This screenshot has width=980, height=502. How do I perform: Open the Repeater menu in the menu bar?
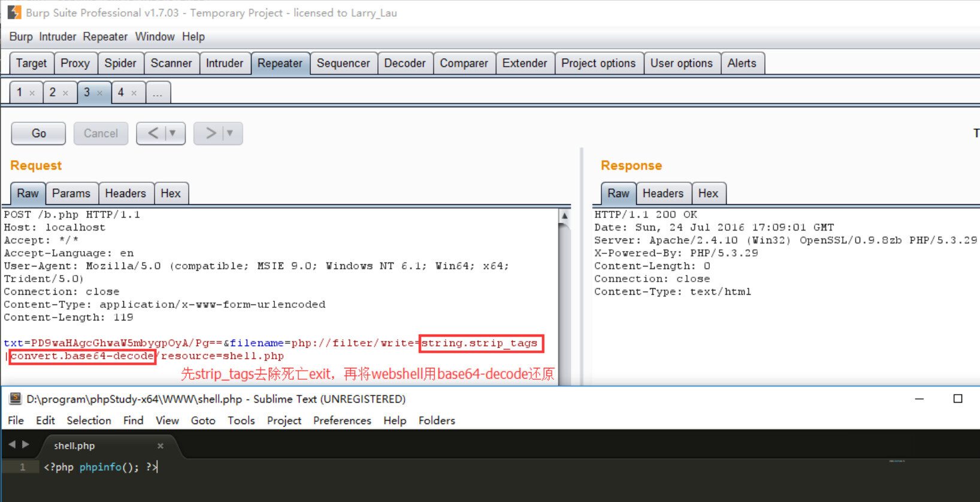105,37
